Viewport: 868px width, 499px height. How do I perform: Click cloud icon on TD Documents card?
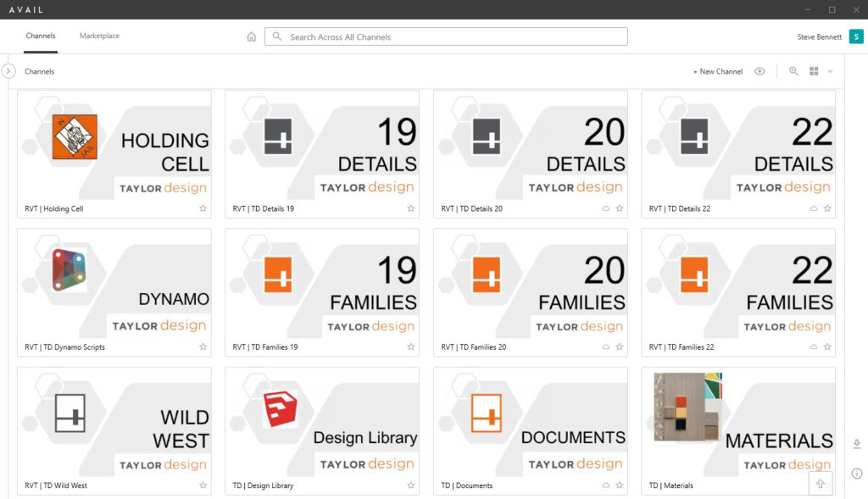[605, 485]
